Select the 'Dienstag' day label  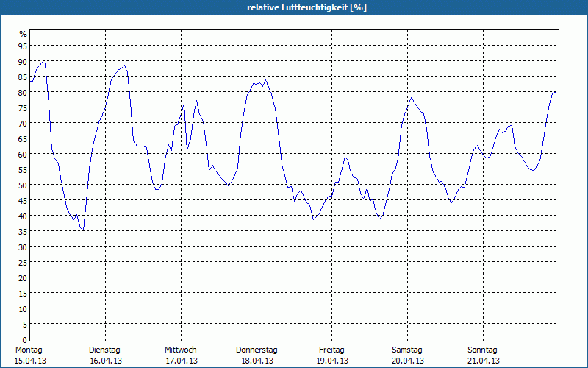[x=104, y=350]
